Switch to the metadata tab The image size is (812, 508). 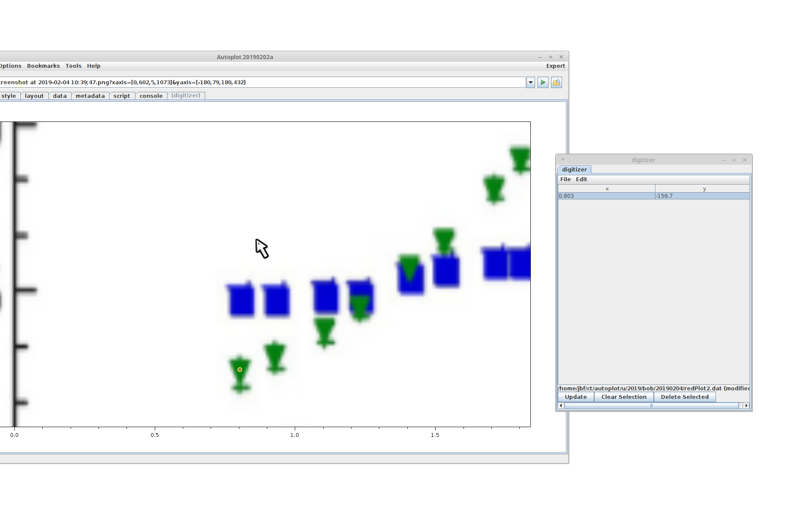(90, 96)
